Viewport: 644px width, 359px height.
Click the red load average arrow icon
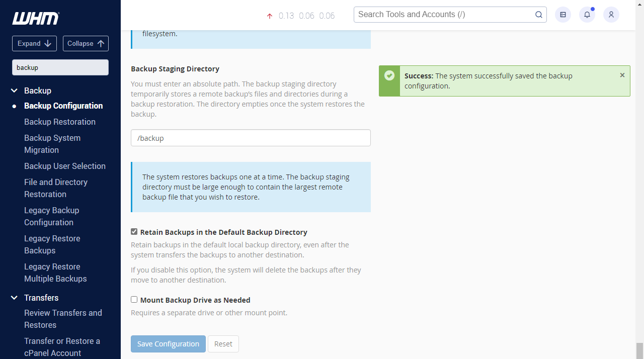269,16
